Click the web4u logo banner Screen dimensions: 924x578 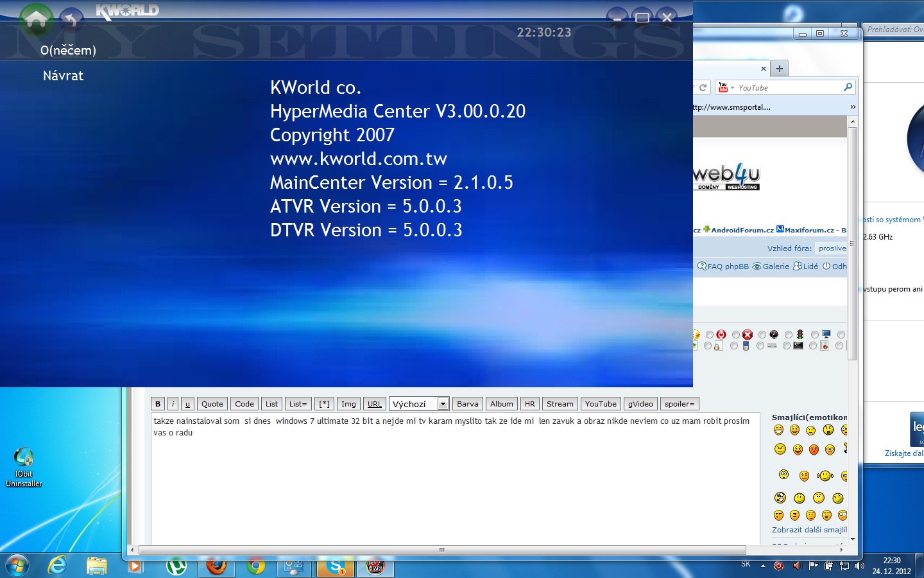pyautogui.click(x=726, y=177)
